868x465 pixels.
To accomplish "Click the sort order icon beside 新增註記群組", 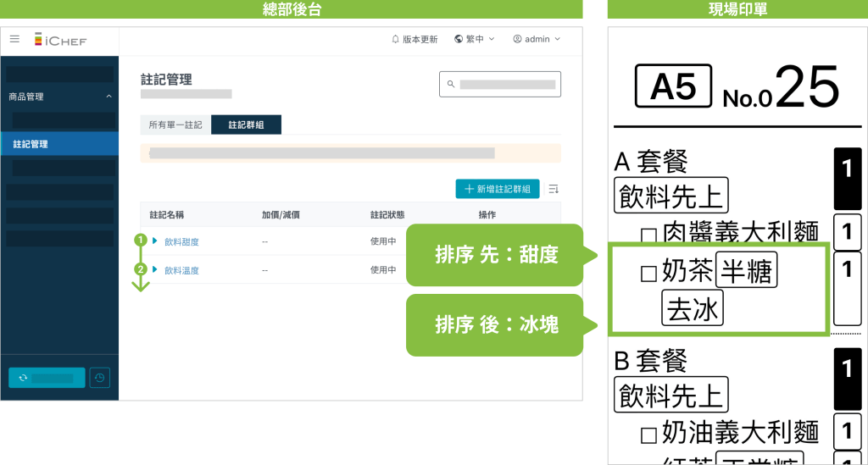I will (554, 189).
